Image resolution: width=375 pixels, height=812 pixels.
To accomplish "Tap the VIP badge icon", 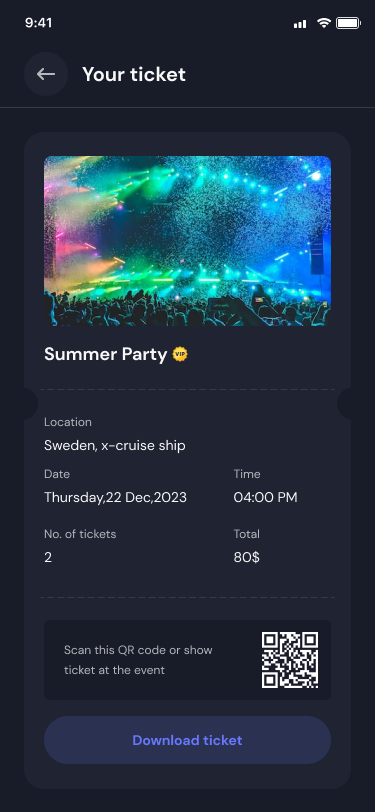I will pos(180,354).
